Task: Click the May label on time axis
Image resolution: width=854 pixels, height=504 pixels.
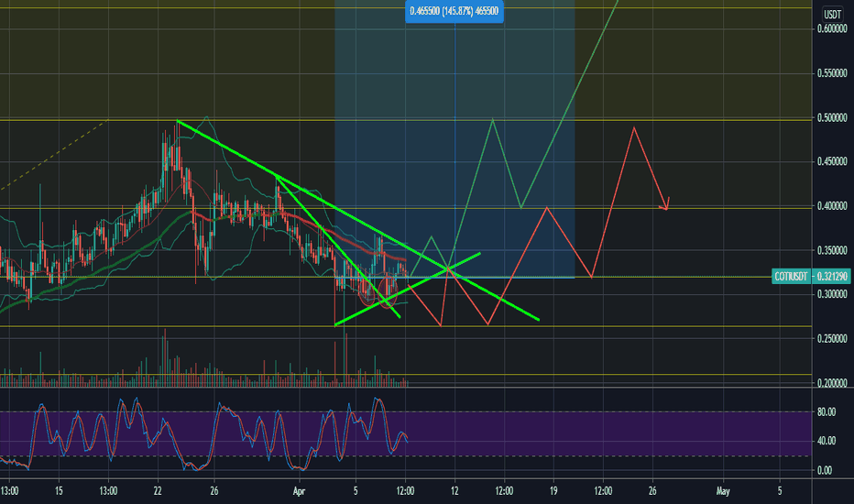Action: (x=723, y=491)
